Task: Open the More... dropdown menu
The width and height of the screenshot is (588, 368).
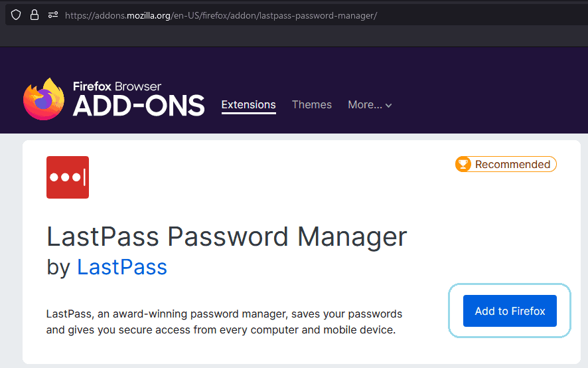Action: 370,105
